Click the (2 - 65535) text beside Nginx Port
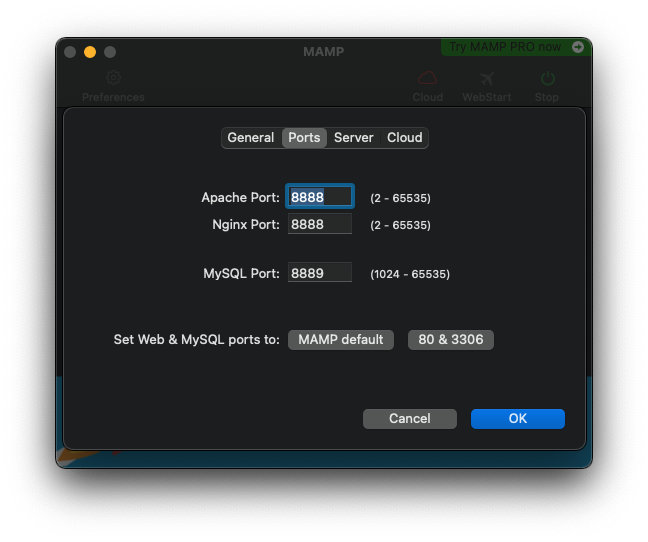The image size is (648, 542). pyautogui.click(x=400, y=225)
